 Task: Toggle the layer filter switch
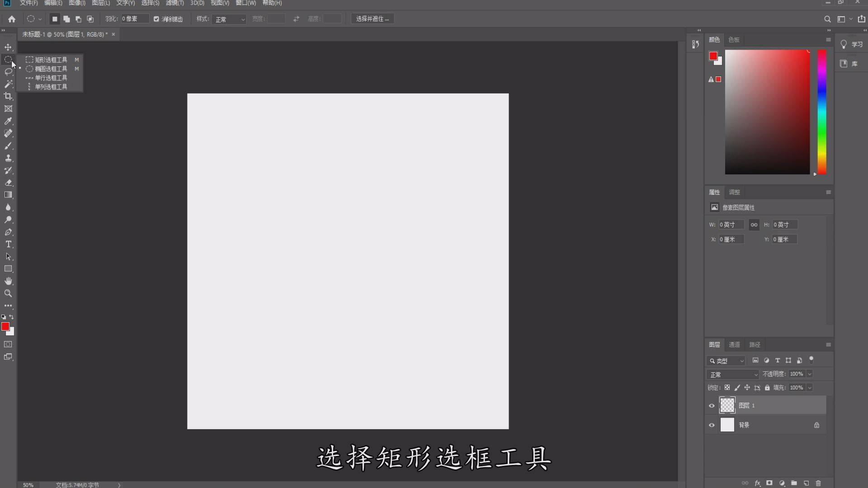pos(811,360)
